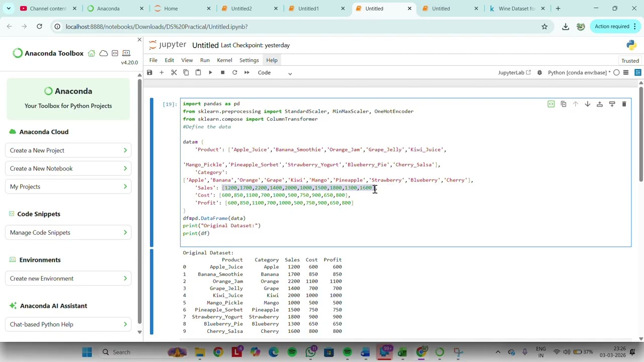Image resolution: width=644 pixels, height=362 pixels.
Task: Close the Anaconda Toolbox side panel
Action: [x=139, y=40]
